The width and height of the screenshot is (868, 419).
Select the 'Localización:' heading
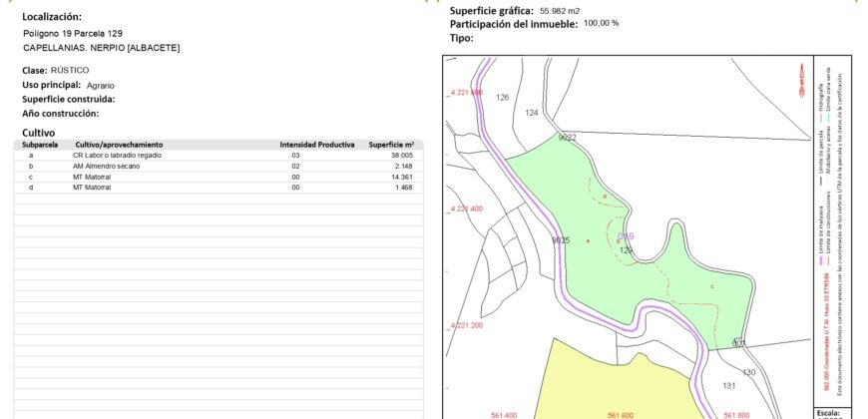pos(52,17)
